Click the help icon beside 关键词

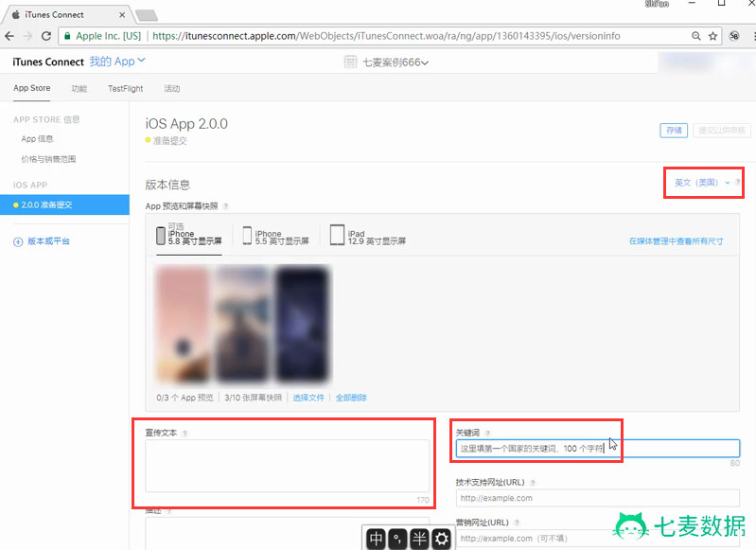point(487,434)
